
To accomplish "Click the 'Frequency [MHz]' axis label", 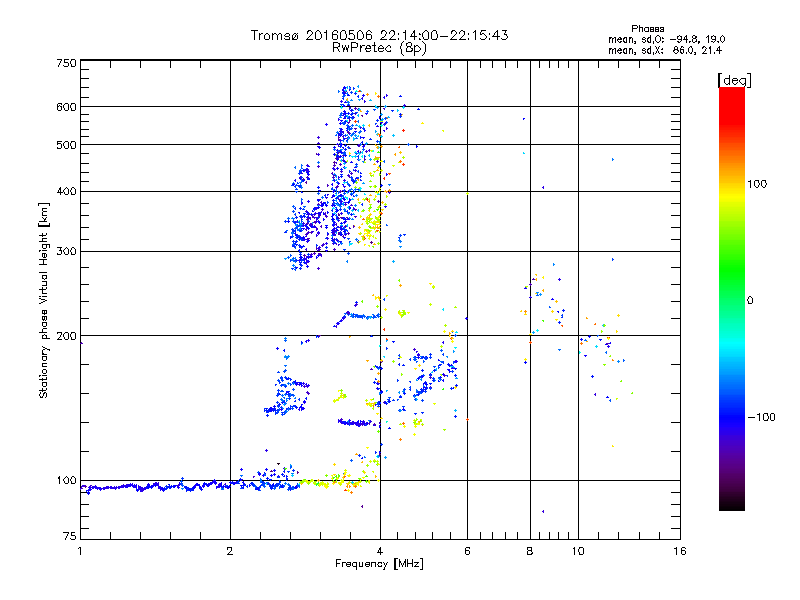I will [379, 564].
